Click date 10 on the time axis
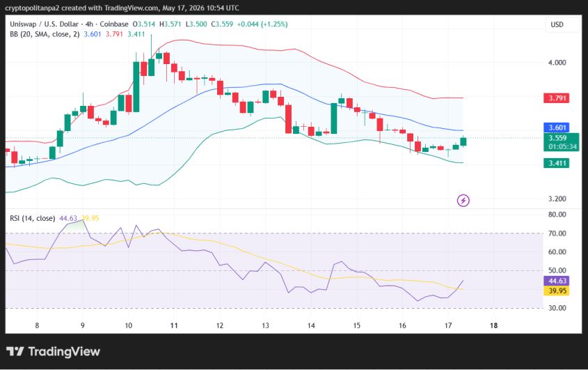588x370 pixels. (128, 325)
